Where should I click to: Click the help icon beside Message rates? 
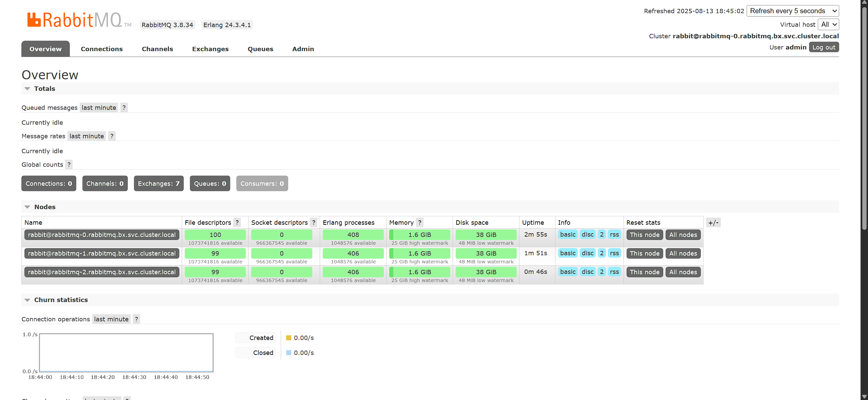pyautogui.click(x=112, y=136)
